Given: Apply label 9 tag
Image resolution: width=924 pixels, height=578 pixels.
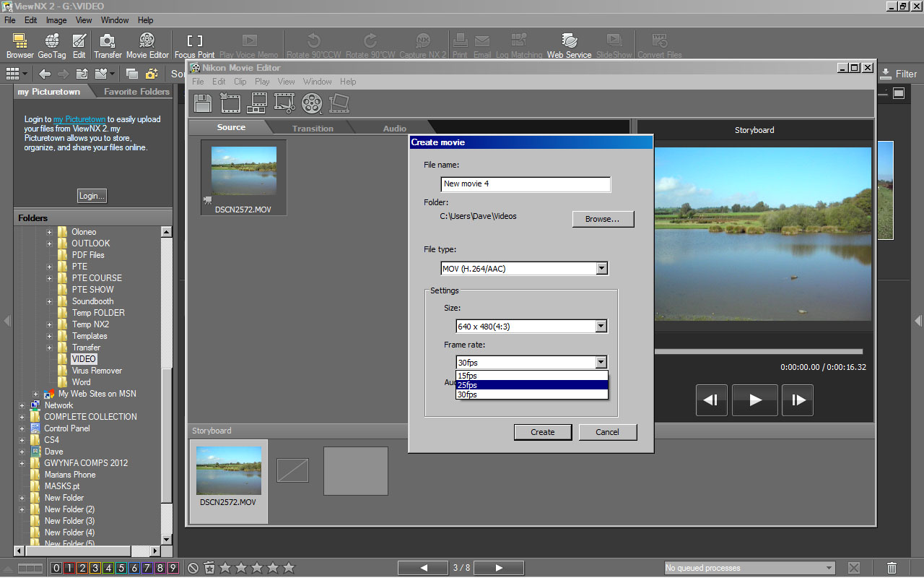Looking at the screenshot, I should click(173, 568).
